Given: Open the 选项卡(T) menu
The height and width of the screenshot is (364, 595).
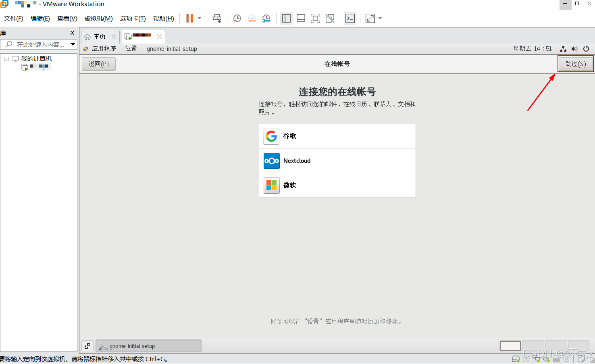Looking at the screenshot, I should [133, 19].
